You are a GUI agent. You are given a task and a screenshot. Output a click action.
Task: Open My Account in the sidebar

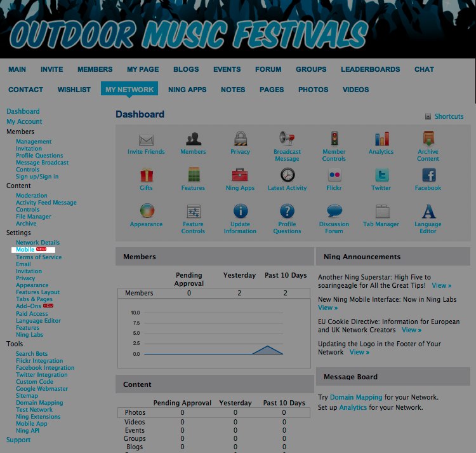pyautogui.click(x=24, y=121)
